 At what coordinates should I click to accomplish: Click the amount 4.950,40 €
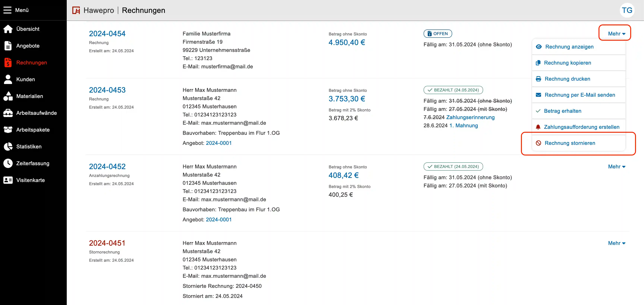click(346, 42)
